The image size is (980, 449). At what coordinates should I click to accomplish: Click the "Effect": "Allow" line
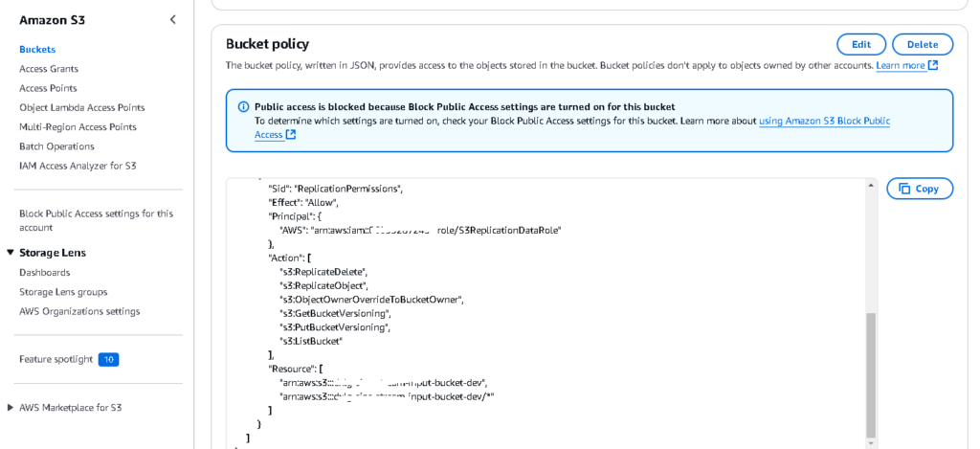coord(303,203)
